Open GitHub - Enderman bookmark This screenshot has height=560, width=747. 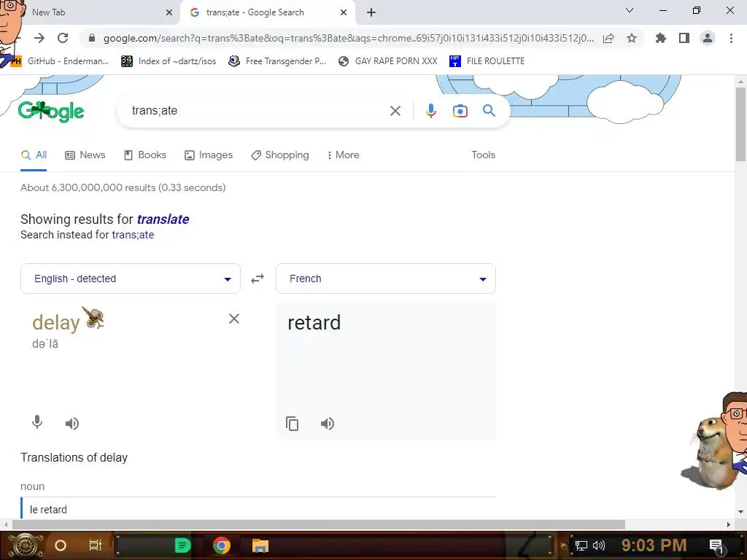tap(61, 61)
